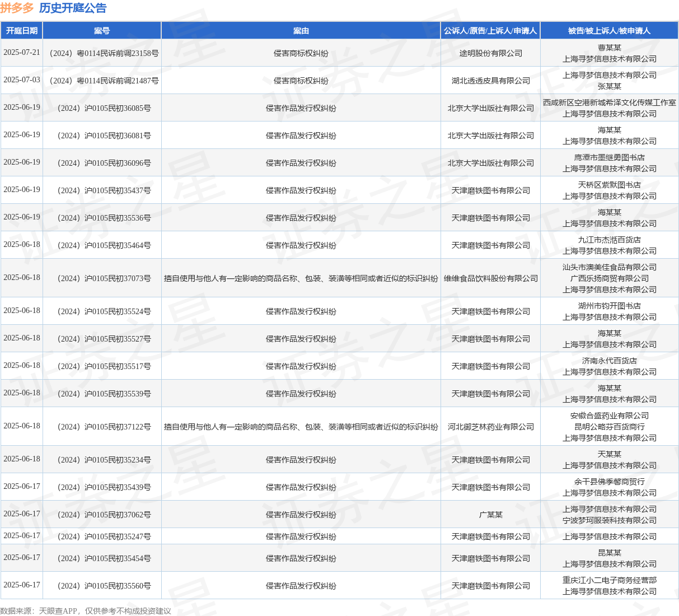Click defendant 广西乐扬商贸有限公司
Viewport: 679px width, 616px height.
coord(610,278)
